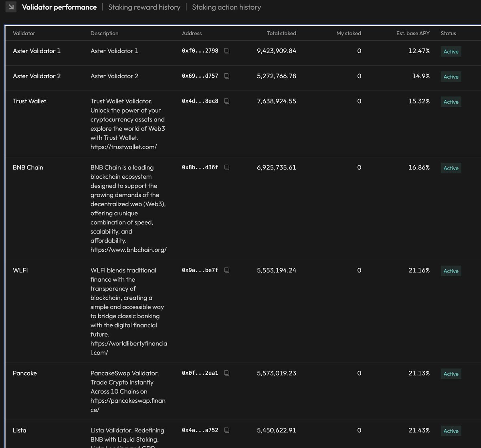This screenshot has height=448, width=481.
Task: Click Active status badge for Trust Wallet
Action: click(x=451, y=102)
